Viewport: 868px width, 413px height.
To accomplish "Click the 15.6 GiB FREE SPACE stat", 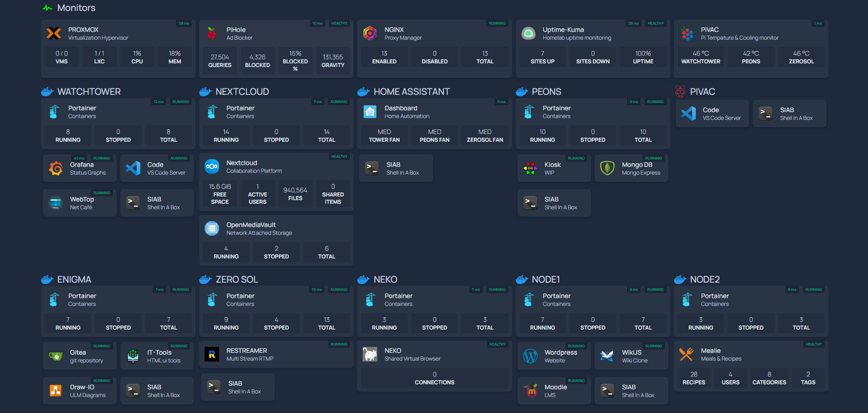I will (220, 194).
